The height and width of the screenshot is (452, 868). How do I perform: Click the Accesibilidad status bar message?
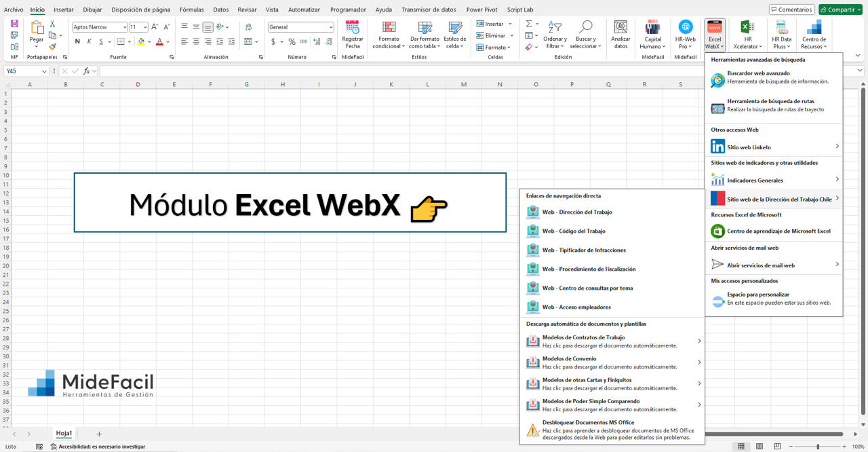[x=97, y=447]
